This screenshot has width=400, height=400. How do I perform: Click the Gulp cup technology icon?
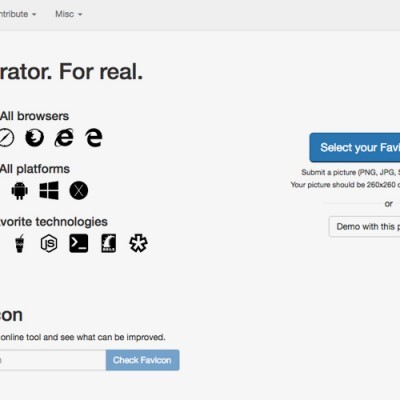tap(20, 243)
